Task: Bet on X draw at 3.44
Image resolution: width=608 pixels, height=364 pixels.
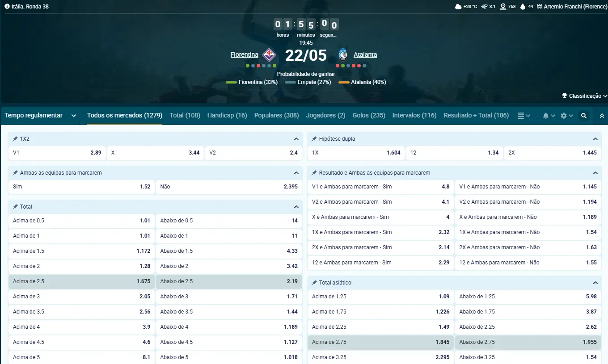Action: click(155, 153)
